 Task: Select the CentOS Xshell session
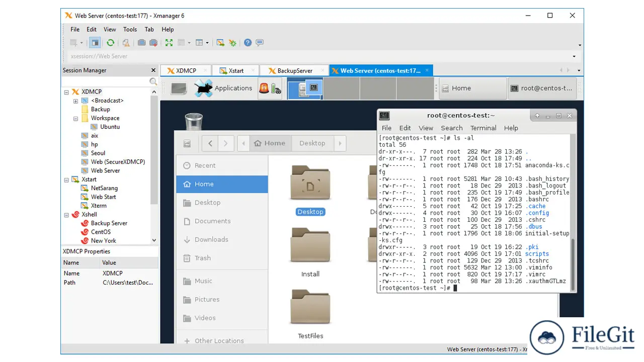tap(101, 232)
